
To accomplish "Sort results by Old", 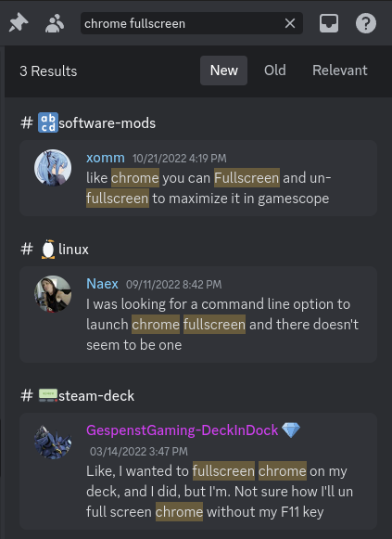I will click(275, 71).
